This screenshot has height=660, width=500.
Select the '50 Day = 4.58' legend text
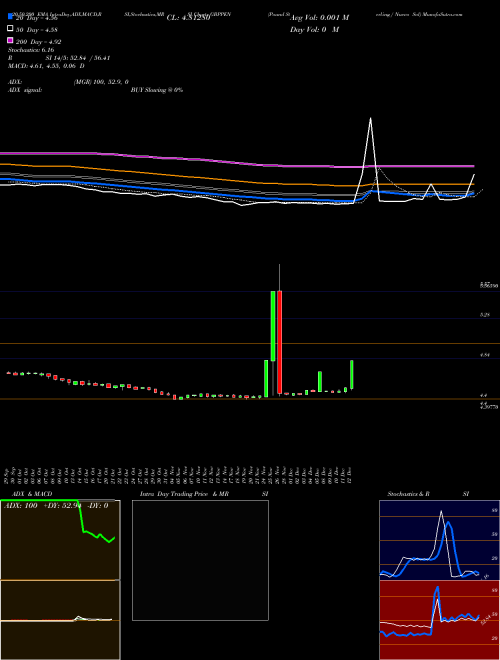click(37, 30)
